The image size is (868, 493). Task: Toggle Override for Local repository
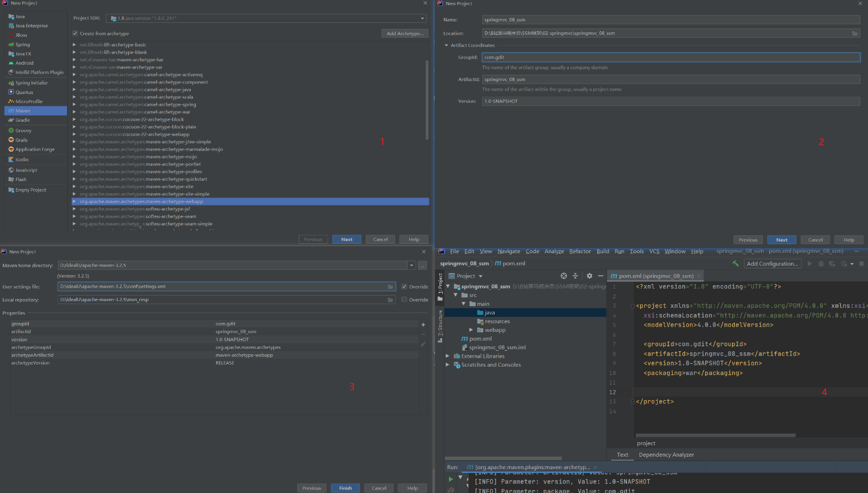pos(404,299)
